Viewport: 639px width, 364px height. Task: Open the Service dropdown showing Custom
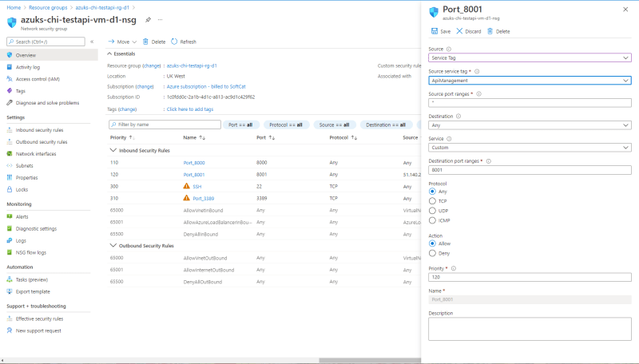(x=530, y=148)
